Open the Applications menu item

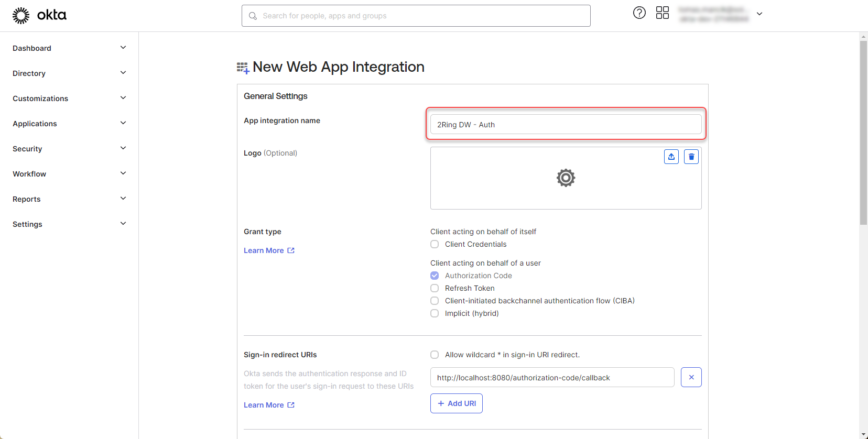click(x=35, y=124)
